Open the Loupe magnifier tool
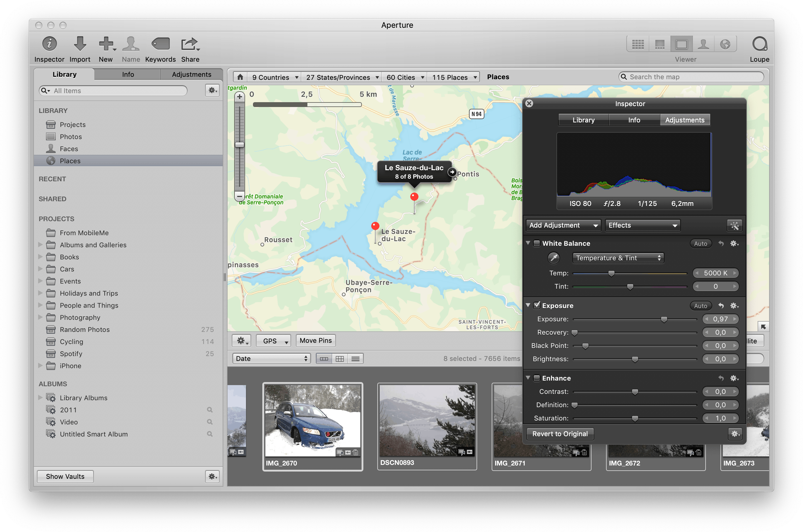 coord(759,44)
